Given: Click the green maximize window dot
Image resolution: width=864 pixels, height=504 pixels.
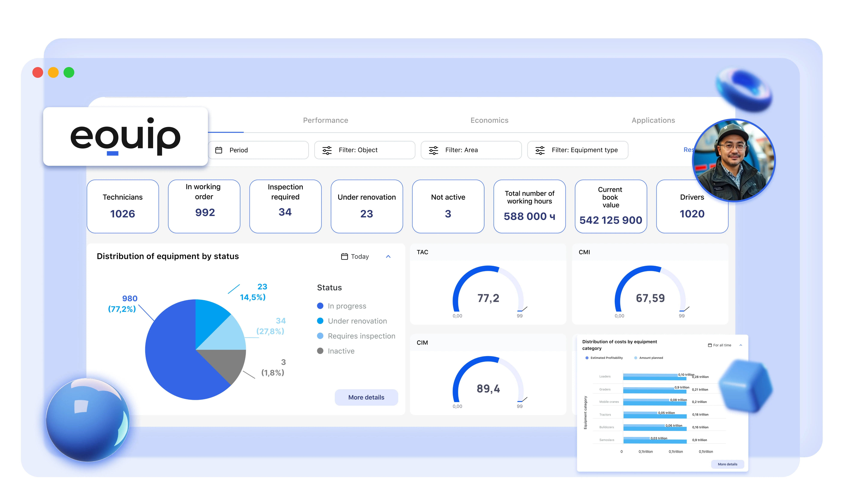Looking at the screenshot, I should [69, 73].
